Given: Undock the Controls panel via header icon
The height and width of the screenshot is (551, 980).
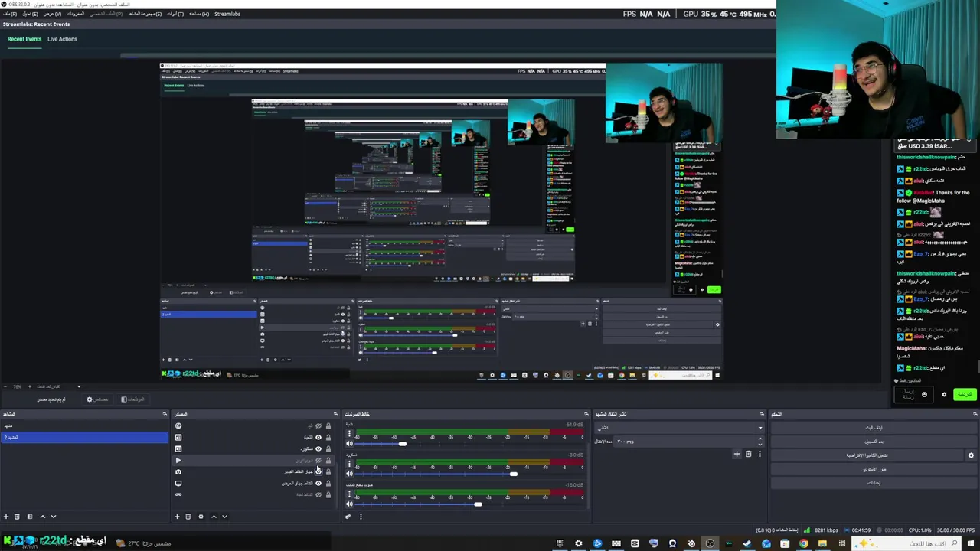Looking at the screenshot, I should (975, 414).
